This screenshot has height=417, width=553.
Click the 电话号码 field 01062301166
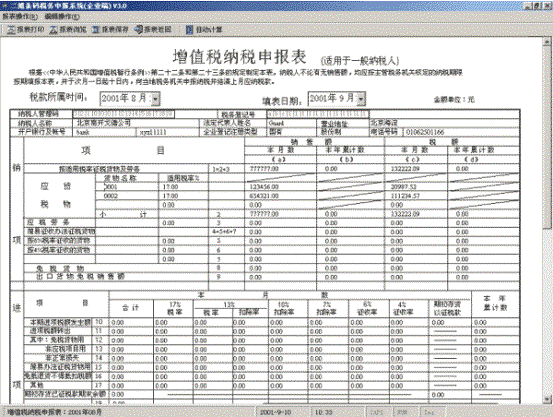[x=461, y=132]
